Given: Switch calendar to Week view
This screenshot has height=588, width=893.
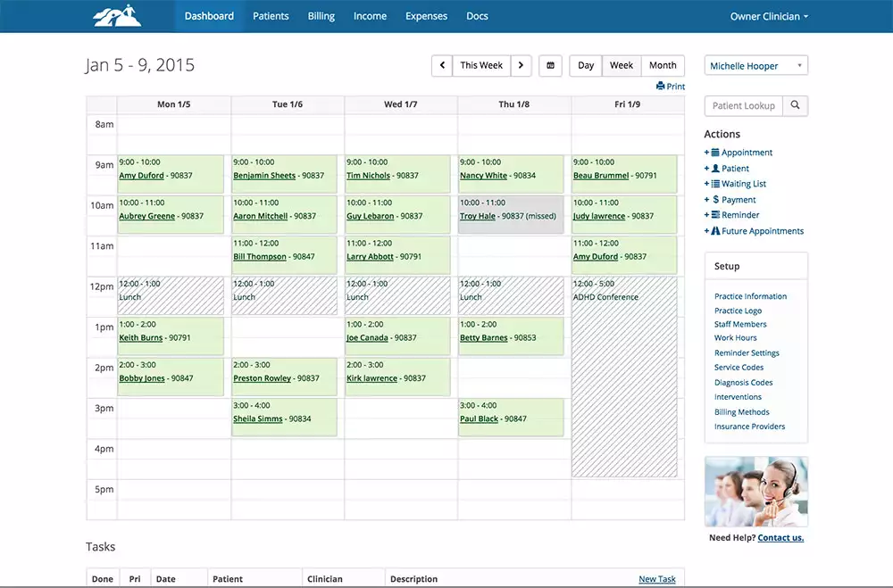Looking at the screenshot, I should click(622, 65).
